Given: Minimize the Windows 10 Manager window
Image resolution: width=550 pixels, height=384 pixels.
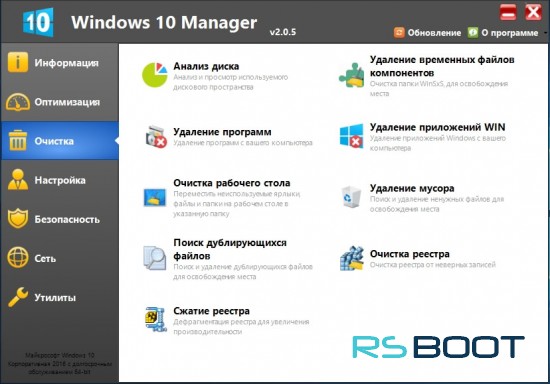Looking at the screenshot, I should coord(508,13).
